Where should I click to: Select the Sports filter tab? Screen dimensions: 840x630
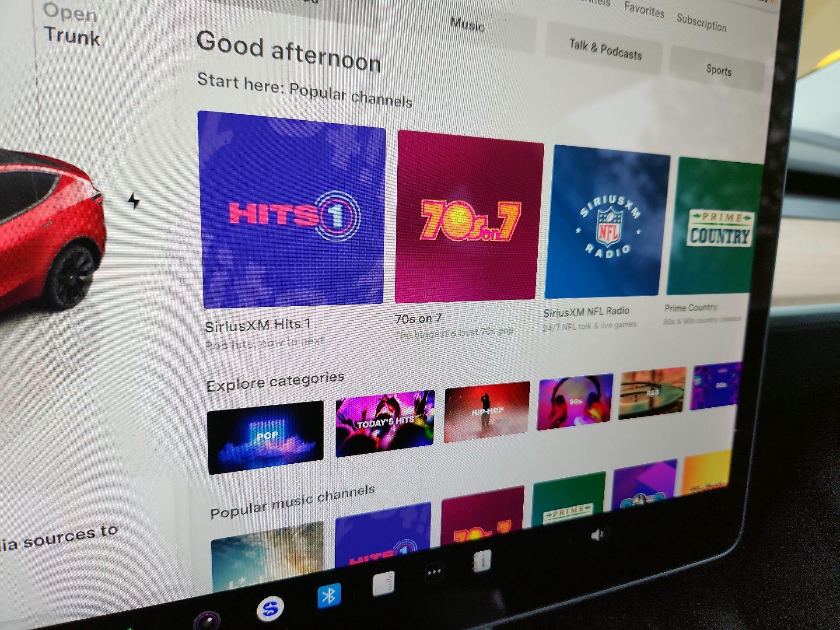coord(718,70)
